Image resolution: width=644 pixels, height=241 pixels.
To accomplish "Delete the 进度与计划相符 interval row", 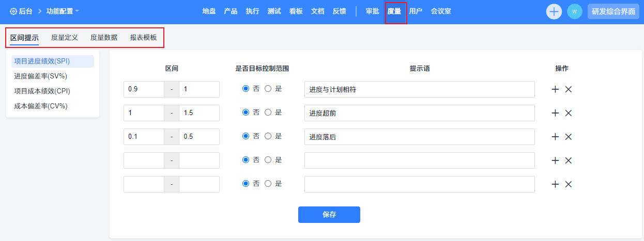I will [x=568, y=89].
